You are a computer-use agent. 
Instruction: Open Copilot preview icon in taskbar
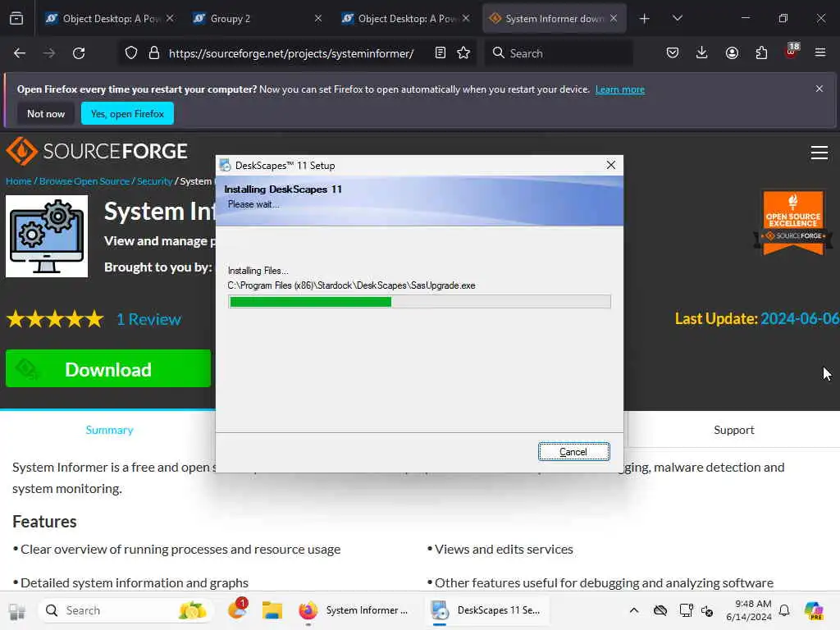coord(813,610)
